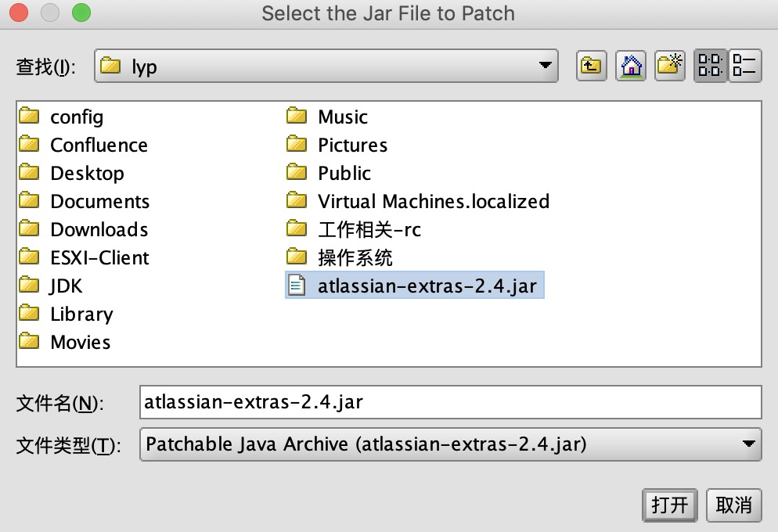Click the Pictures folder icon
The width and height of the screenshot is (778, 532).
pyautogui.click(x=297, y=144)
